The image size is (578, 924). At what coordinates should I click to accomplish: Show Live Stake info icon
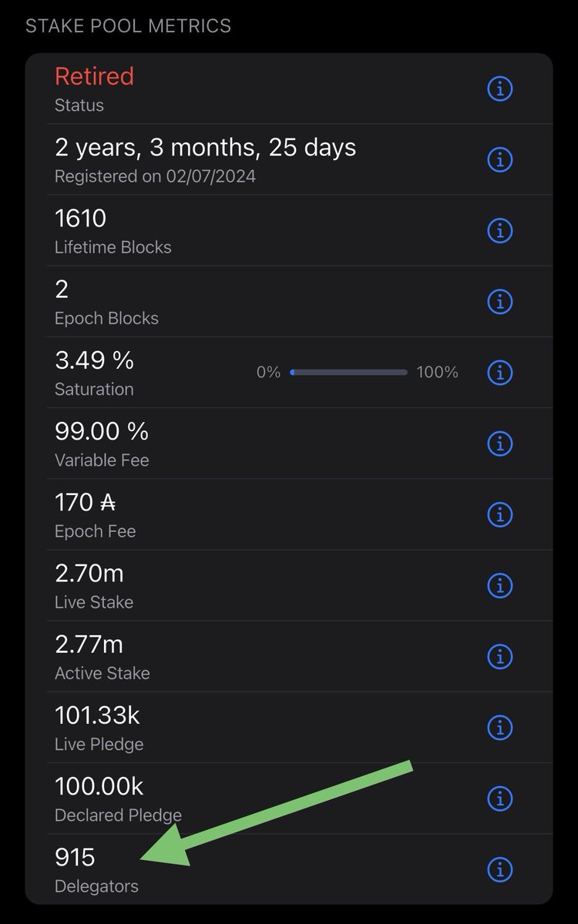[x=500, y=585]
